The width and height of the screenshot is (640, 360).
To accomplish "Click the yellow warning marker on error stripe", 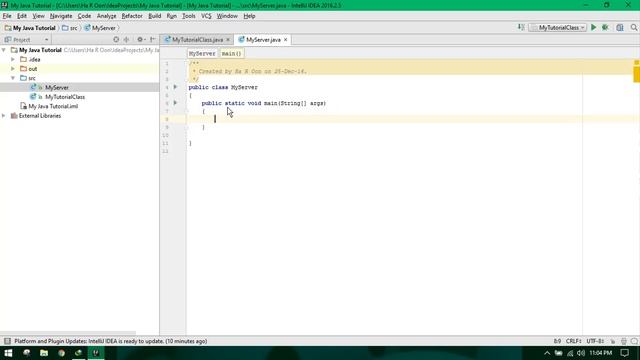I will [x=636, y=75].
